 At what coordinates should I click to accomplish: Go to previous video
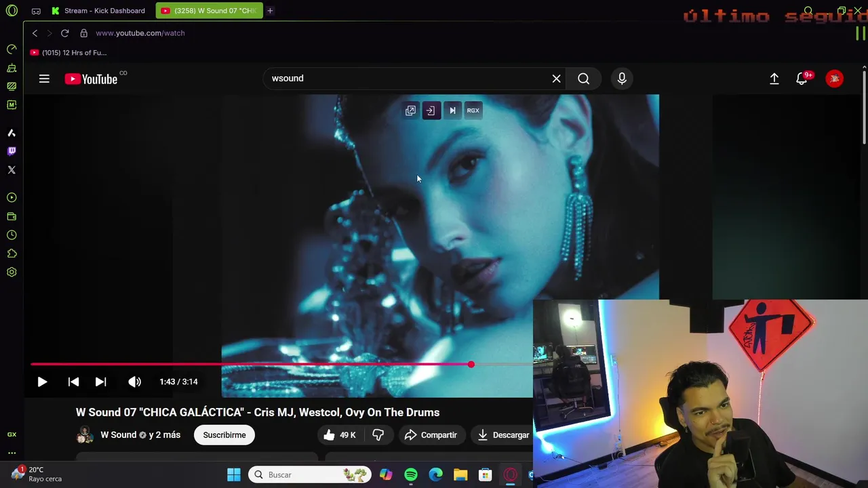click(x=73, y=382)
